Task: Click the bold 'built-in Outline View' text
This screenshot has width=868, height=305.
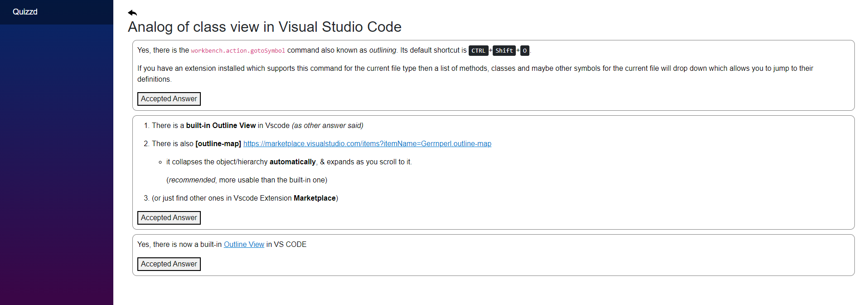Action: click(x=221, y=126)
